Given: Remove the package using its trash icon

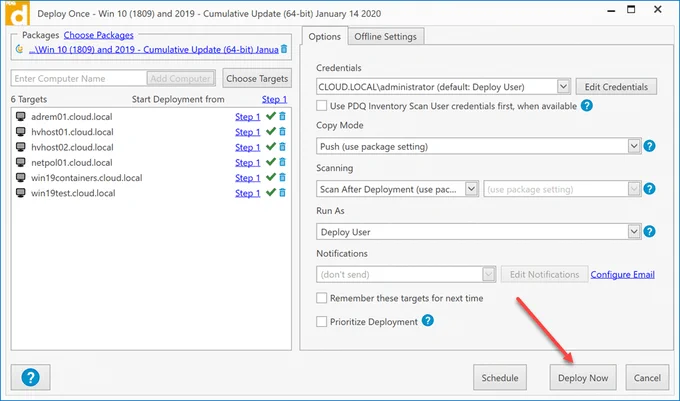Looking at the screenshot, I should click(x=284, y=49).
